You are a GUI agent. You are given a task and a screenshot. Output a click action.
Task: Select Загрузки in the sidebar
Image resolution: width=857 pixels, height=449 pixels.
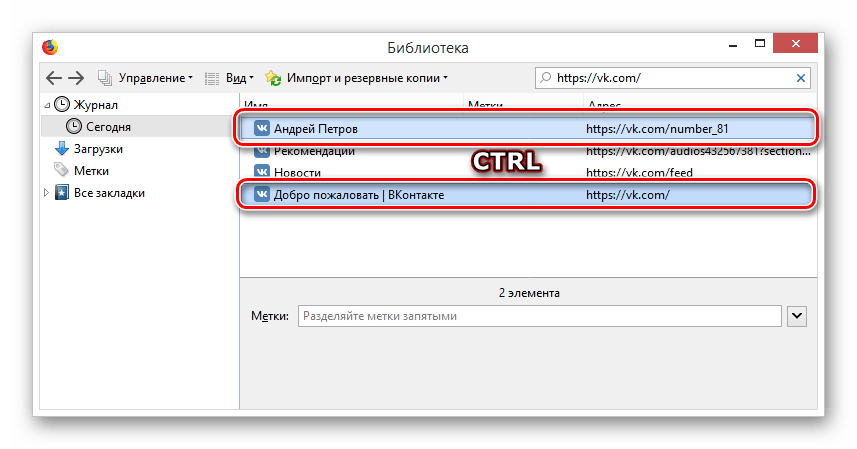[x=98, y=149]
